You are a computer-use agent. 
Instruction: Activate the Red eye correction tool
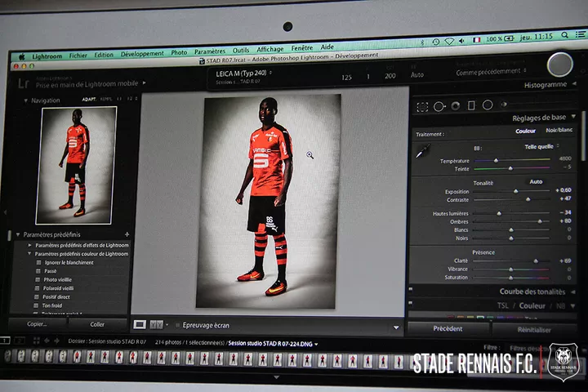tap(455, 106)
